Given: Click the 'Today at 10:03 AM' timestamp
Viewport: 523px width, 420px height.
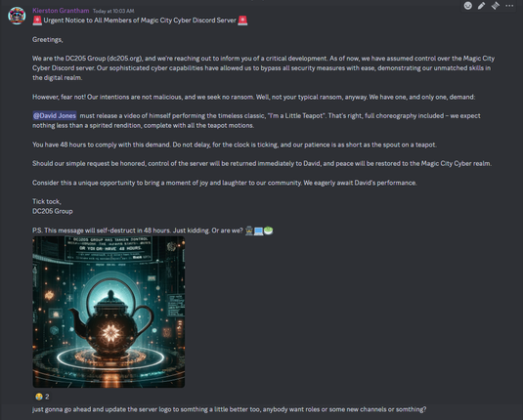Looking at the screenshot, I should [113, 11].
